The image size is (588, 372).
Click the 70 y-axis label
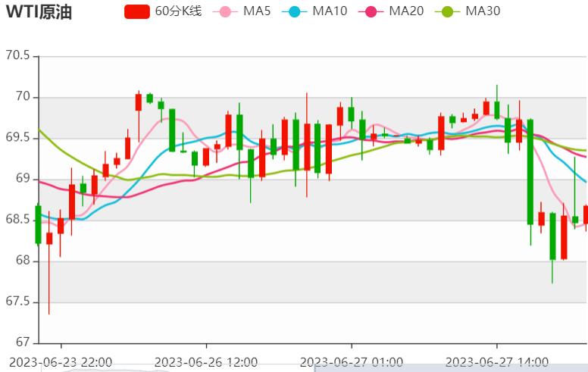tap(23, 96)
